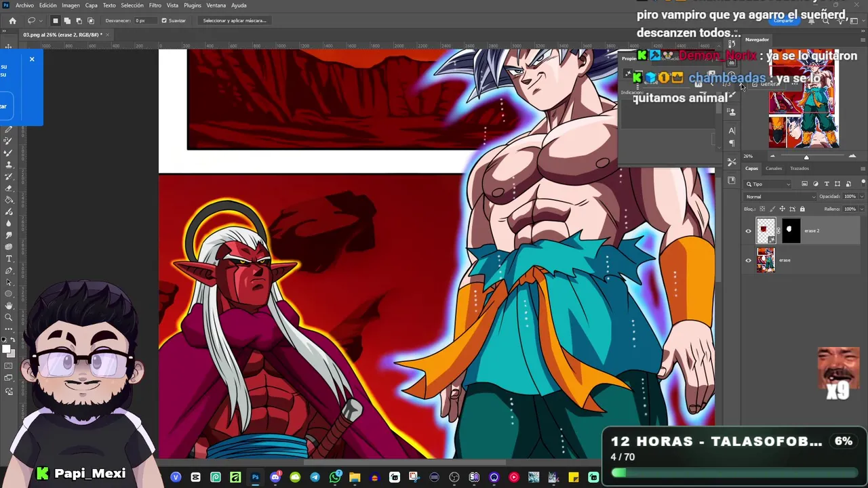Select the Ellipse shape tool
The image size is (868, 488).
point(8,293)
